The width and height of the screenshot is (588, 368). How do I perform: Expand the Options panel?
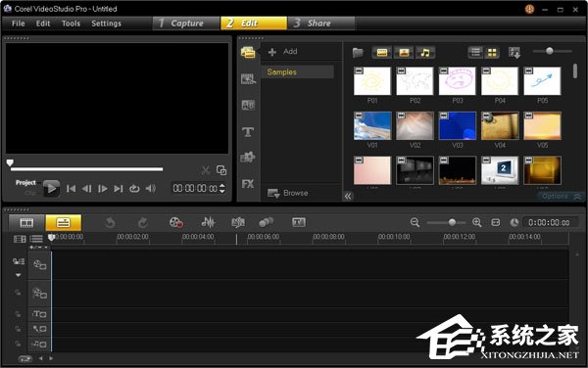tap(561, 196)
